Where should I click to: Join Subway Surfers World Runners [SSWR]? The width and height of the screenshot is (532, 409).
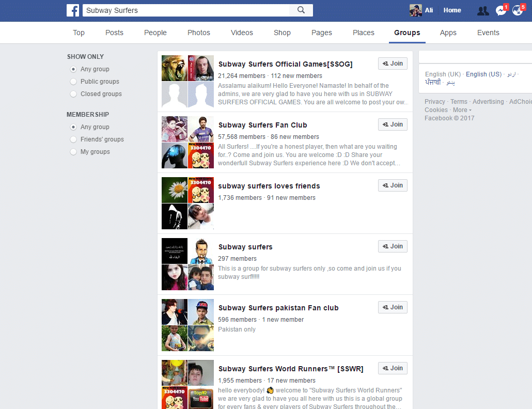pos(393,368)
